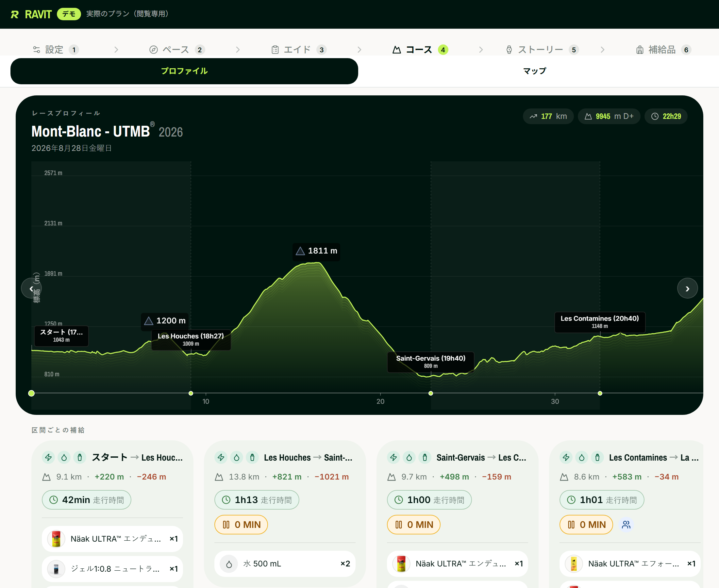Click bottle icon in Saint-Gervais card
Screen dimensions: 719x588
click(425, 458)
